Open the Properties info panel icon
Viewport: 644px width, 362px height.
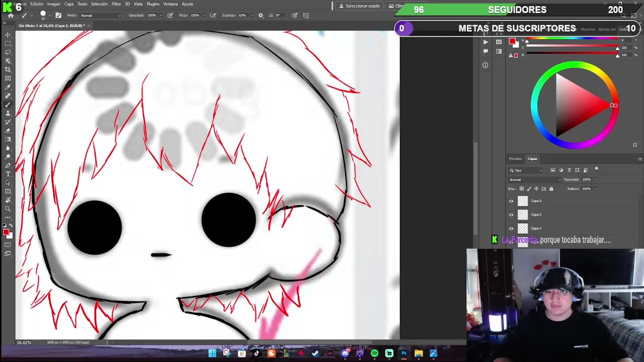coord(485,65)
